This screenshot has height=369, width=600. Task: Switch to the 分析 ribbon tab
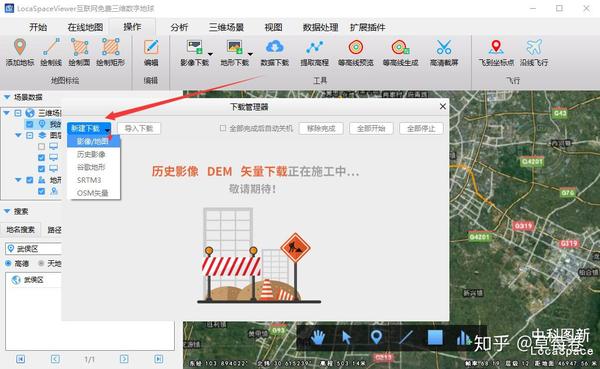[x=179, y=27]
